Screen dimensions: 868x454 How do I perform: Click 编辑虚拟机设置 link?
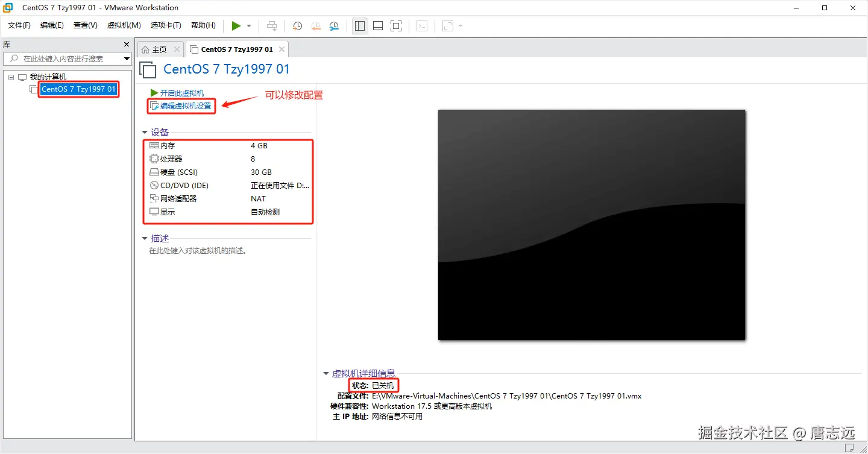pyautogui.click(x=186, y=106)
